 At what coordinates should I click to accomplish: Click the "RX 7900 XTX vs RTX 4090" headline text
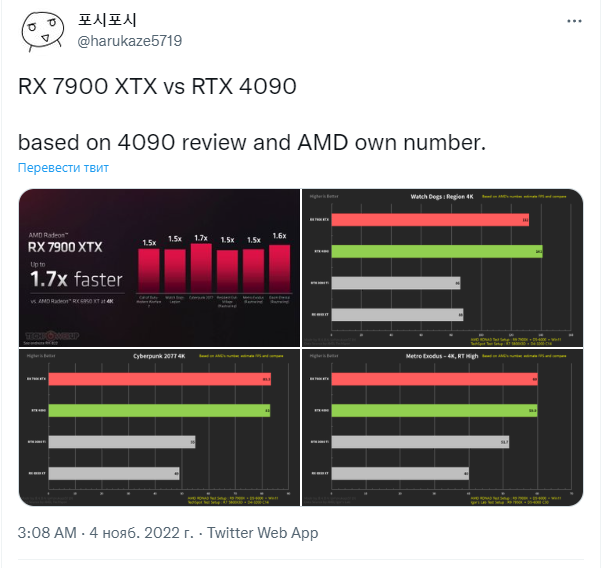(158, 86)
